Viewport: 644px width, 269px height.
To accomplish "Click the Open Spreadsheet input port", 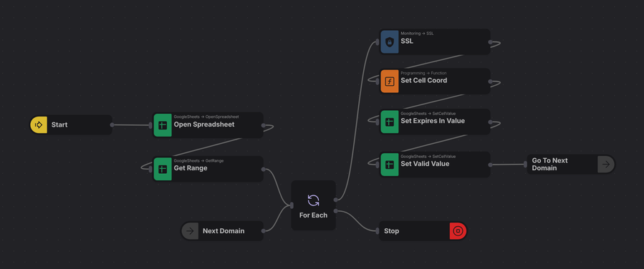I will [x=150, y=125].
